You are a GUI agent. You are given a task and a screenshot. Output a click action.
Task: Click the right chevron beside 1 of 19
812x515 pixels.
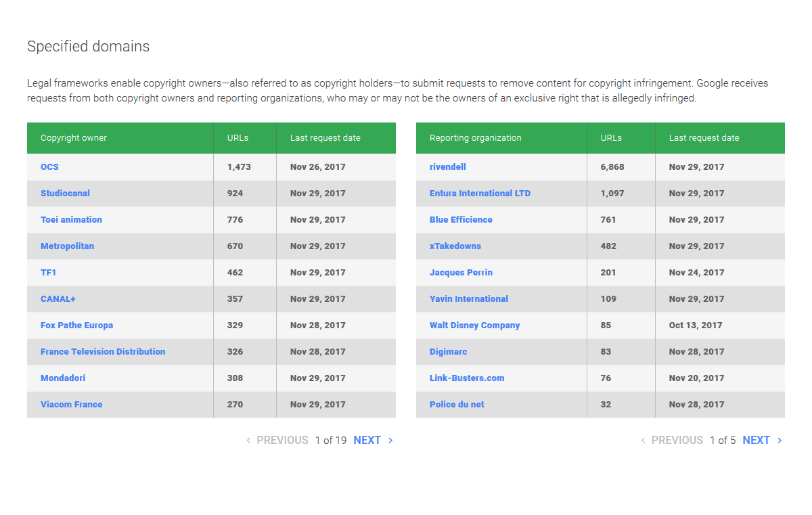pos(390,441)
